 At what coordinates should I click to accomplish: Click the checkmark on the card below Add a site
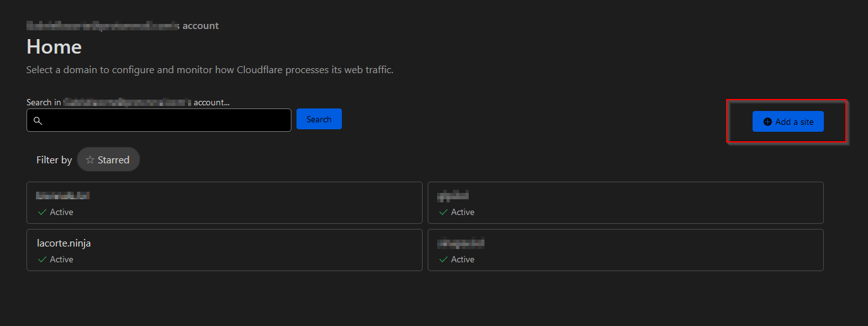[x=443, y=212]
